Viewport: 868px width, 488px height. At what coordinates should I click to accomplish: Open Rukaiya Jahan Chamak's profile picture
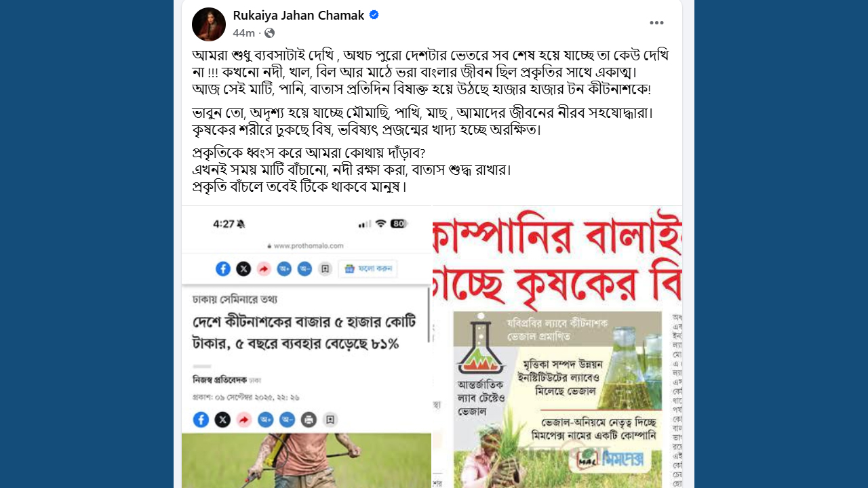[209, 24]
